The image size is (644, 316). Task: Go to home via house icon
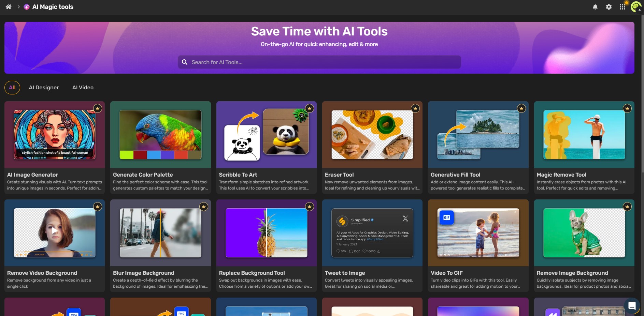(9, 7)
